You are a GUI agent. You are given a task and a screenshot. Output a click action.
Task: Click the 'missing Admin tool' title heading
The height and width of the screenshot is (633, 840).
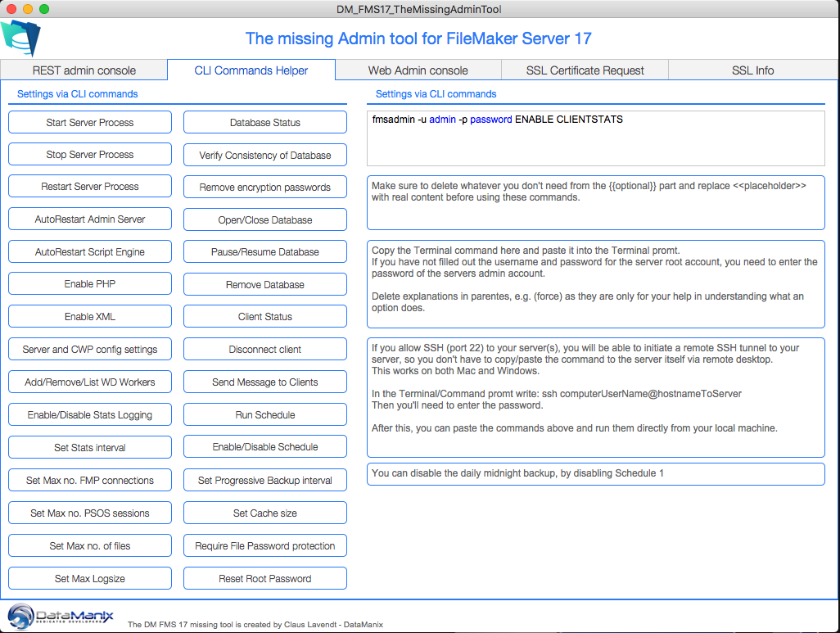pos(418,38)
